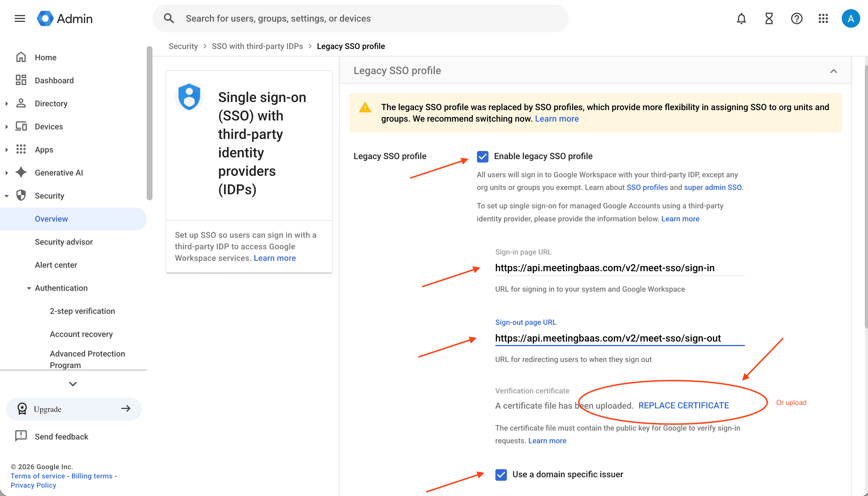Uncheck Enable legacy SSO profile
This screenshot has height=496, width=868.
pos(482,156)
